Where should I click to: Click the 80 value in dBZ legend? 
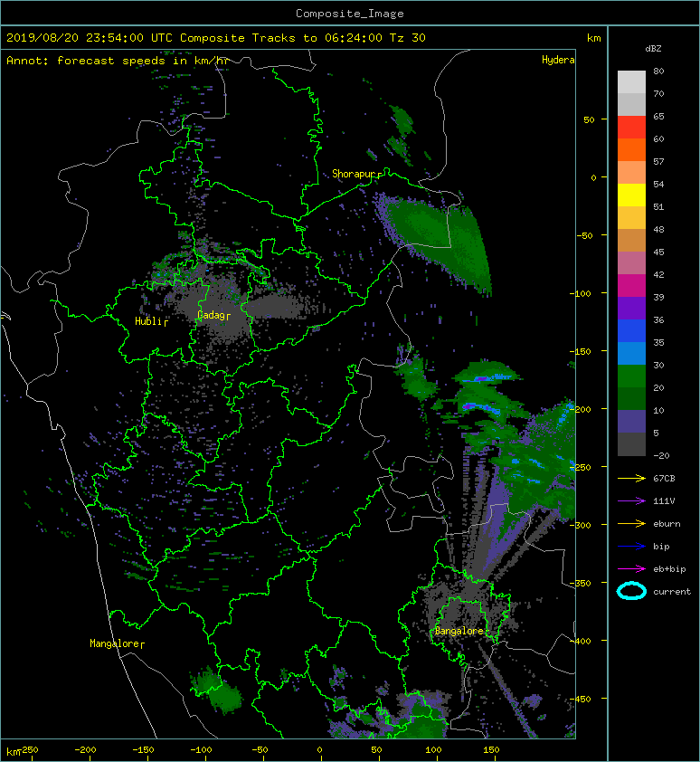click(658, 71)
